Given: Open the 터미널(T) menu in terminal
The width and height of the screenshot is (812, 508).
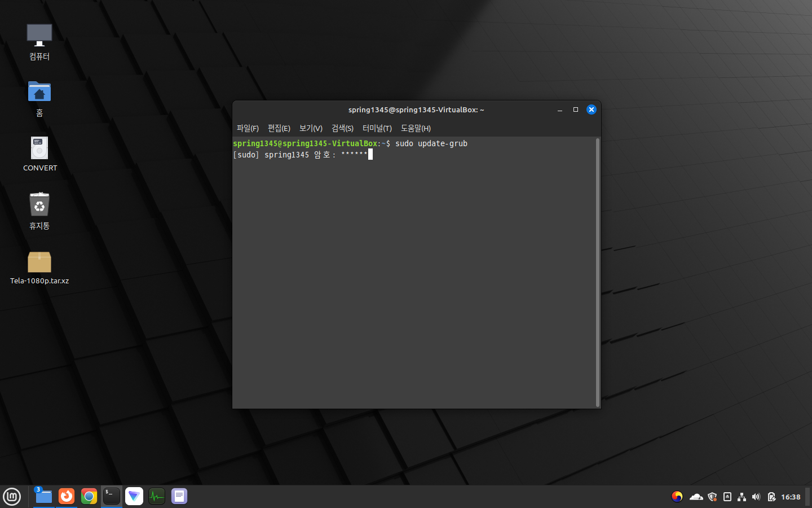Looking at the screenshot, I should 377,128.
